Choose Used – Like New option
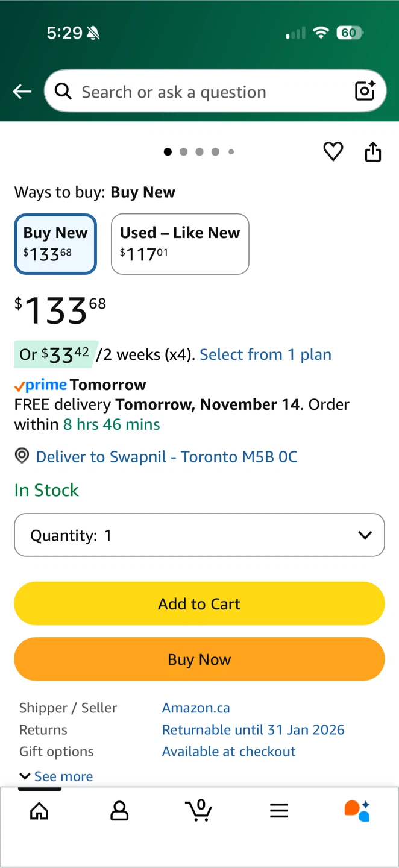 pyautogui.click(x=180, y=244)
